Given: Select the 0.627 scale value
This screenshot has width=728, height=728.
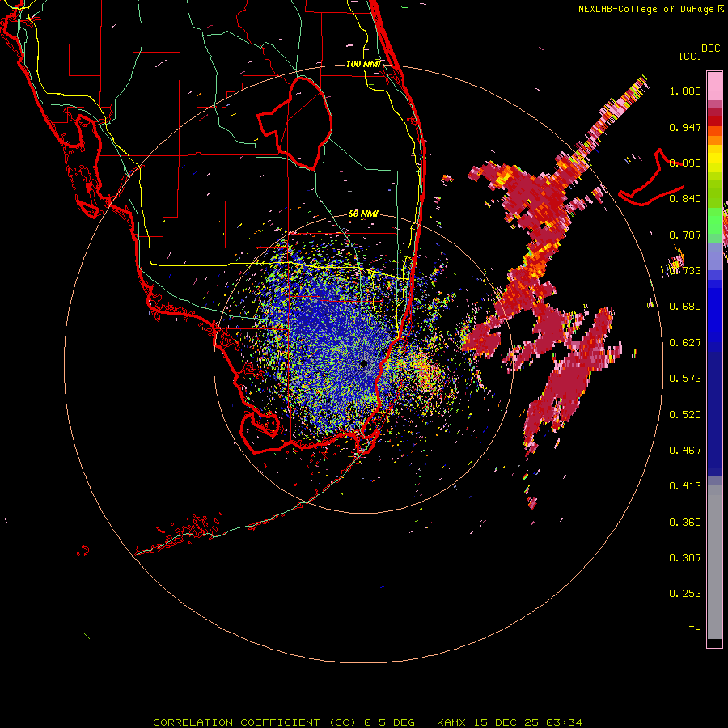Looking at the screenshot, I should tap(685, 343).
